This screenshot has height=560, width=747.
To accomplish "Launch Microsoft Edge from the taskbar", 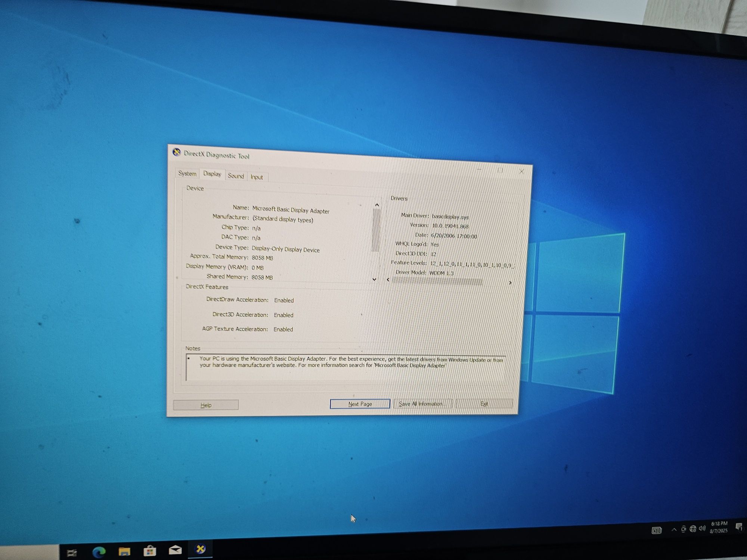I will pyautogui.click(x=99, y=552).
